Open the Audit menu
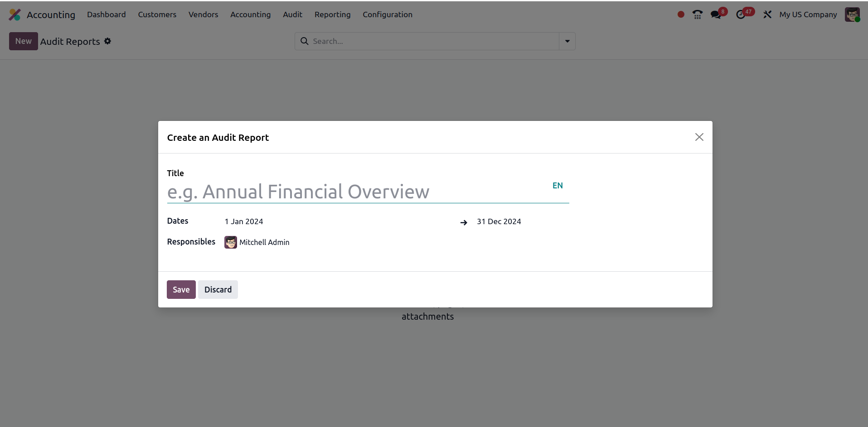 [293, 14]
